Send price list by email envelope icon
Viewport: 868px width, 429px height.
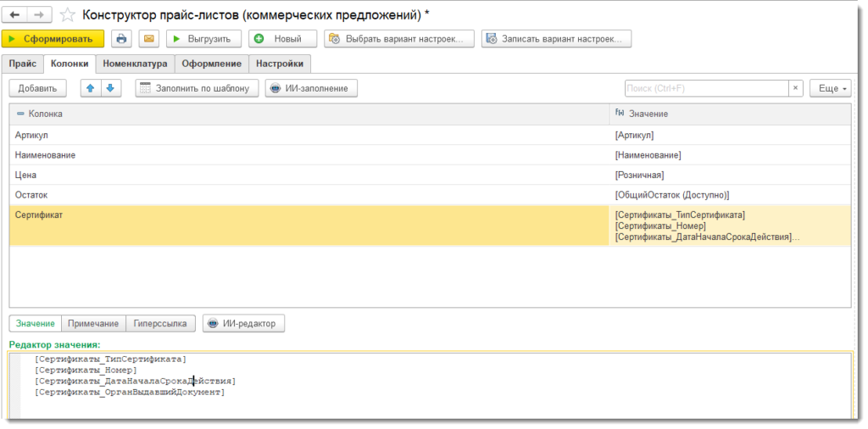click(148, 39)
